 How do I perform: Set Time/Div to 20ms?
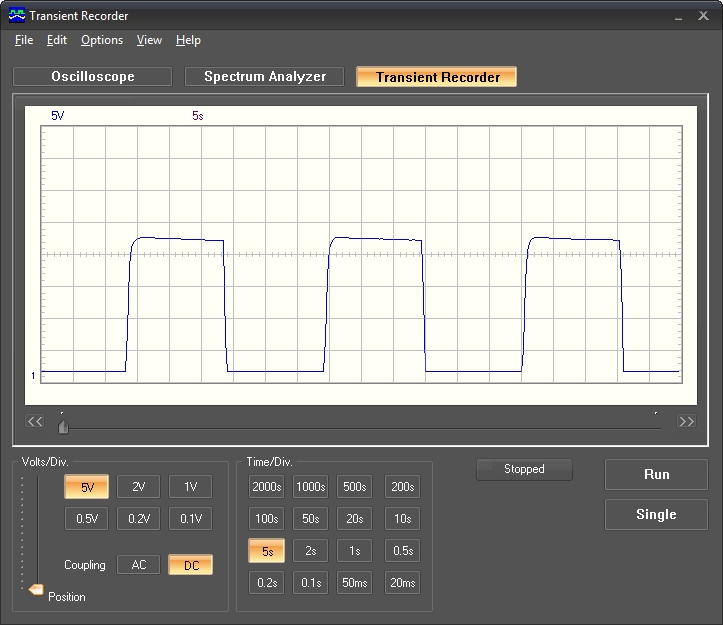(402, 583)
